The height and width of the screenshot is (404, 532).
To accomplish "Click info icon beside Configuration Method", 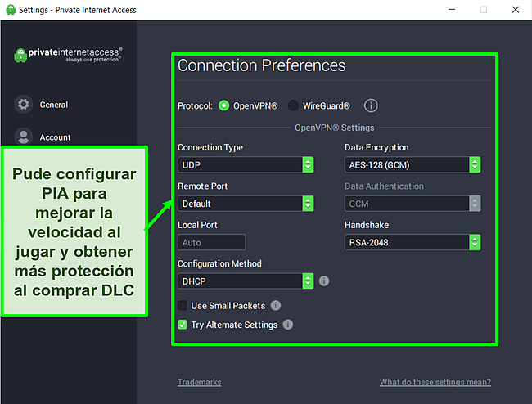I will point(324,281).
